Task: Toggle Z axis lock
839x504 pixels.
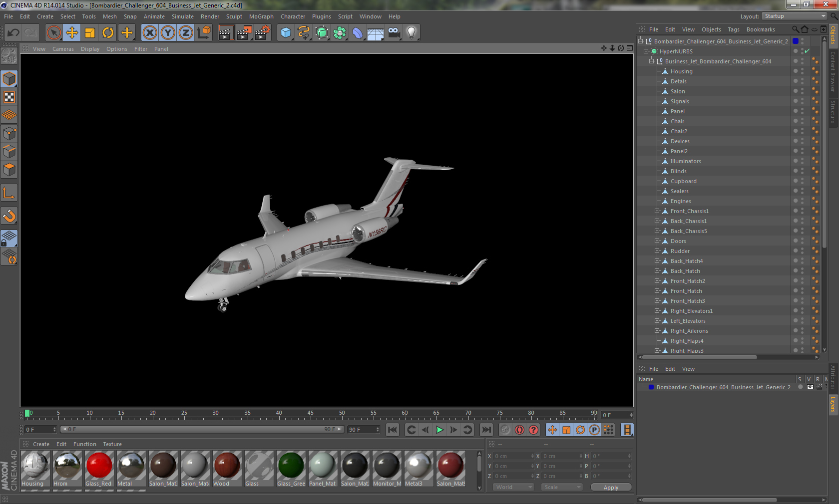Action: pos(186,33)
